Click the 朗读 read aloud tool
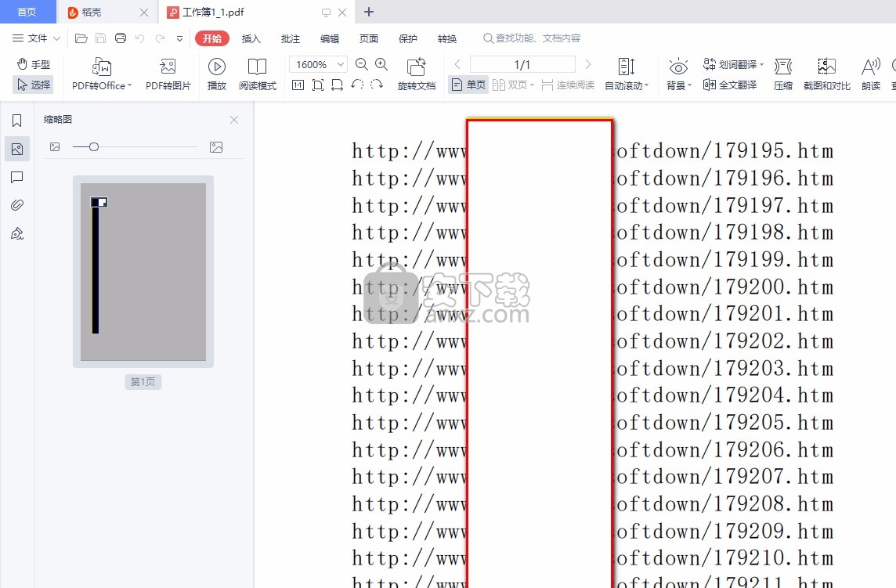The height and width of the screenshot is (588, 896). [870, 74]
